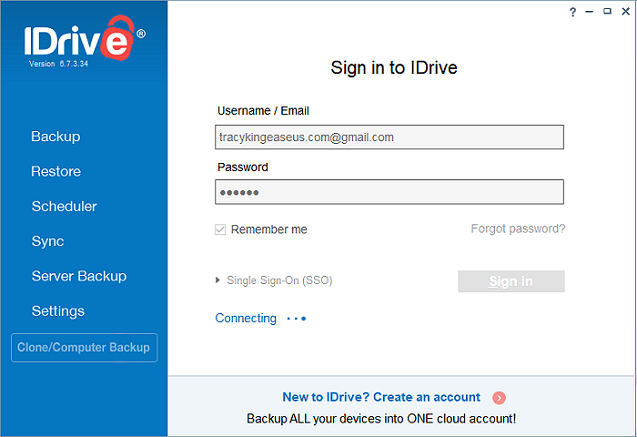The width and height of the screenshot is (637, 437).
Task: Click the Clone/Computer Backup button
Action: coord(84,348)
